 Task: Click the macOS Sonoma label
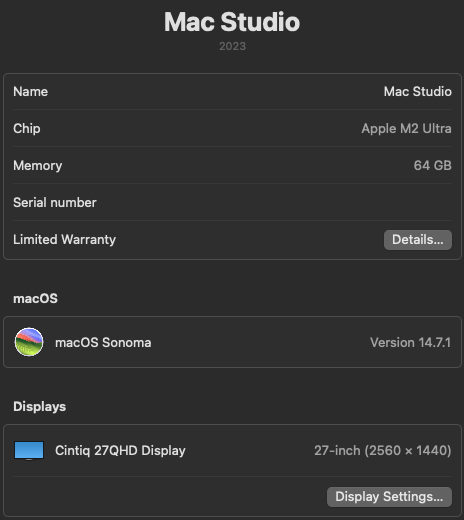[103, 342]
